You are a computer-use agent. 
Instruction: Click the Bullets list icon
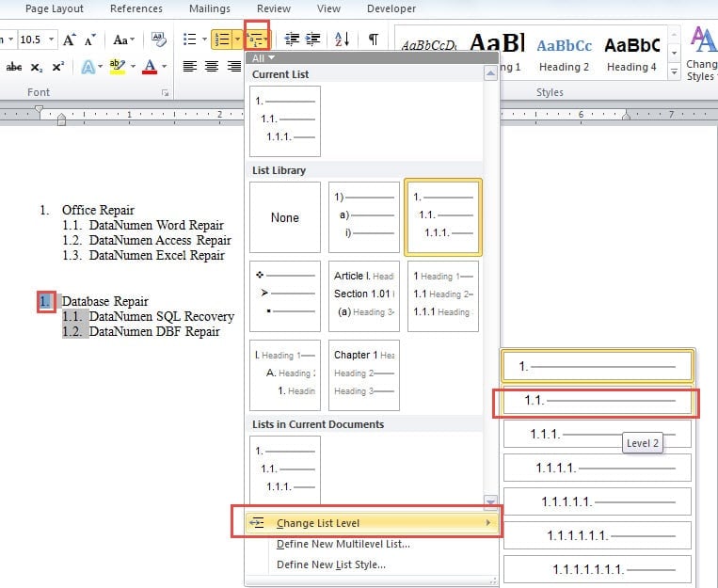coord(189,40)
